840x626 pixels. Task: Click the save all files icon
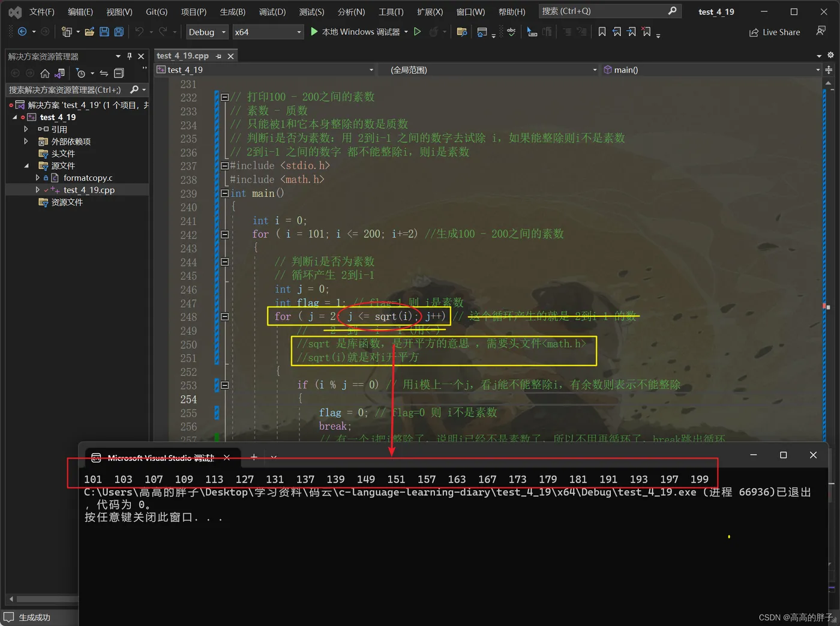pyautogui.click(x=119, y=32)
